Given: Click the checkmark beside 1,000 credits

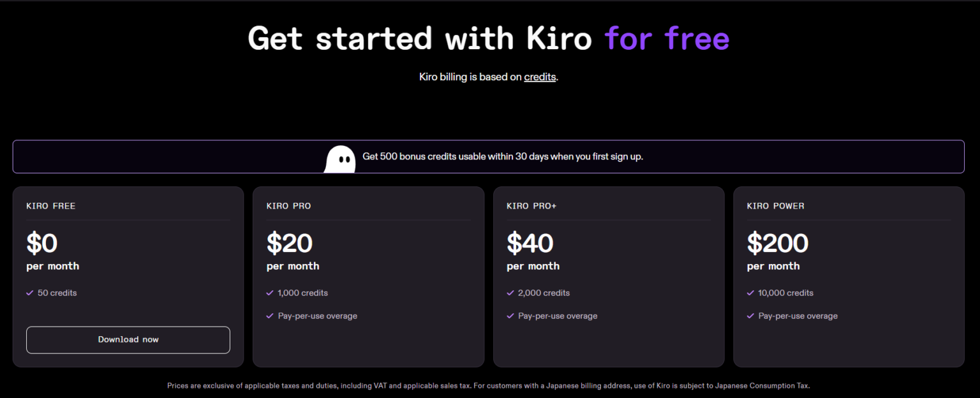Looking at the screenshot, I should [x=270, y=293].
